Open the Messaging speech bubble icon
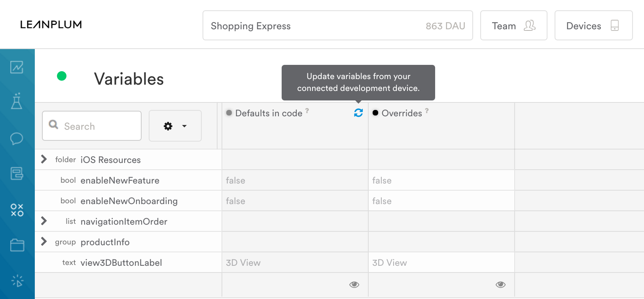The image size is (644, 299). tap(17, 139)
